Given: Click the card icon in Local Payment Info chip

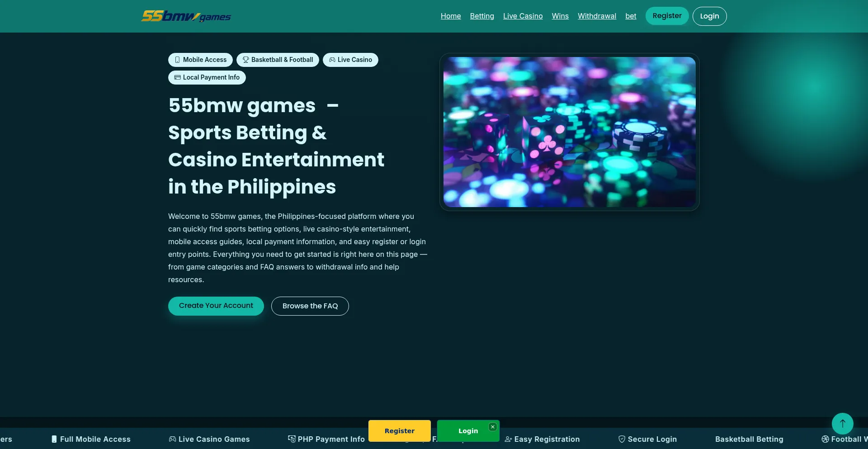Looking at the screenshot, I should (177, 77).
